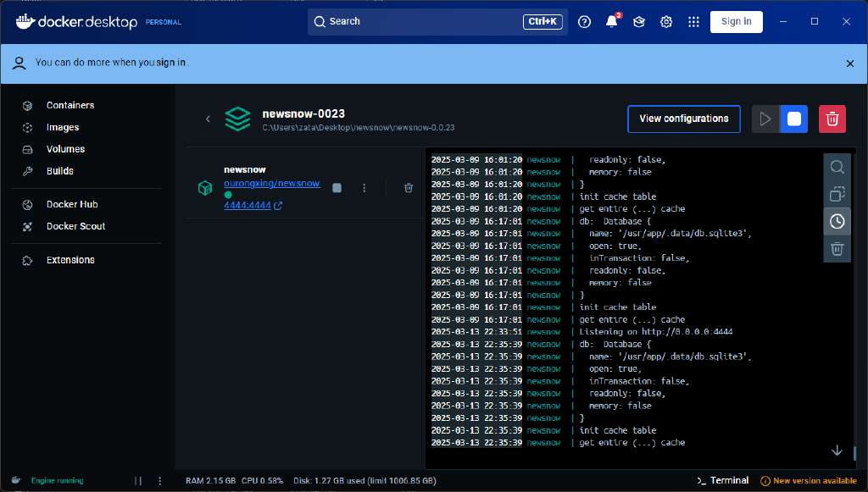Open the Volumes section
The width and height of the screenshot is (868, 492).
65,149
